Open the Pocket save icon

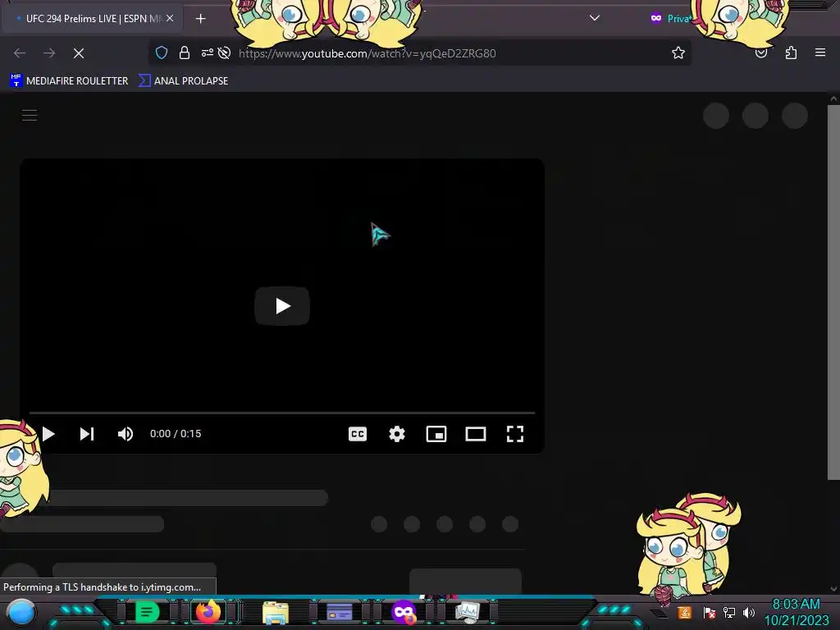[x=761, y=52]
